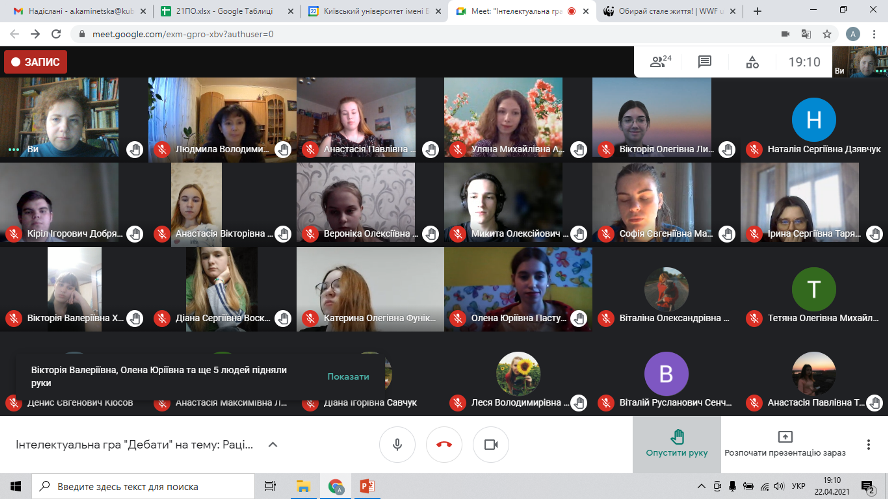This screenshot has height=499, width=888.
Task: Open Task View on the taskbar
Action: coord(270,486)
